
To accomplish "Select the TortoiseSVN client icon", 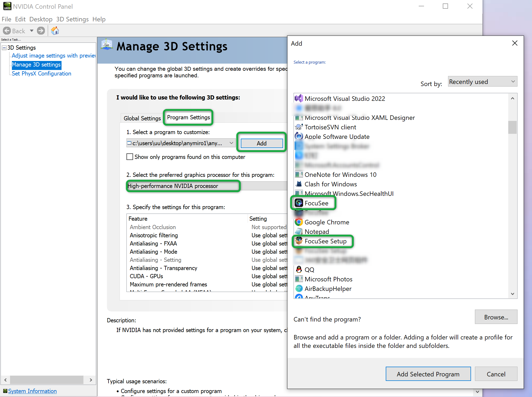I will coord(299,127).
